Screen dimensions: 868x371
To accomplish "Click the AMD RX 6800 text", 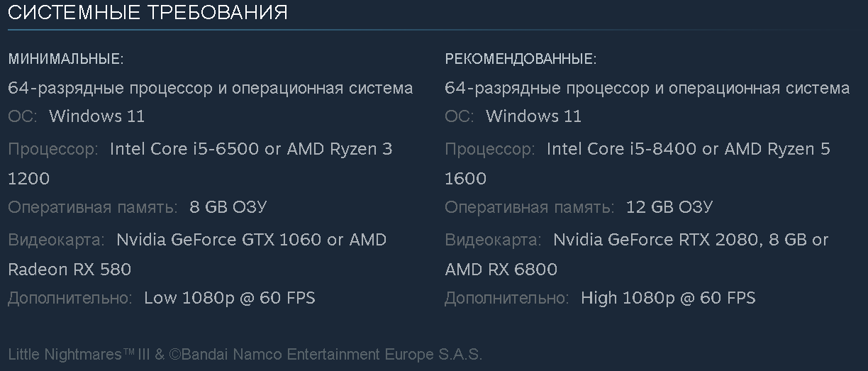I will [501, 270].
